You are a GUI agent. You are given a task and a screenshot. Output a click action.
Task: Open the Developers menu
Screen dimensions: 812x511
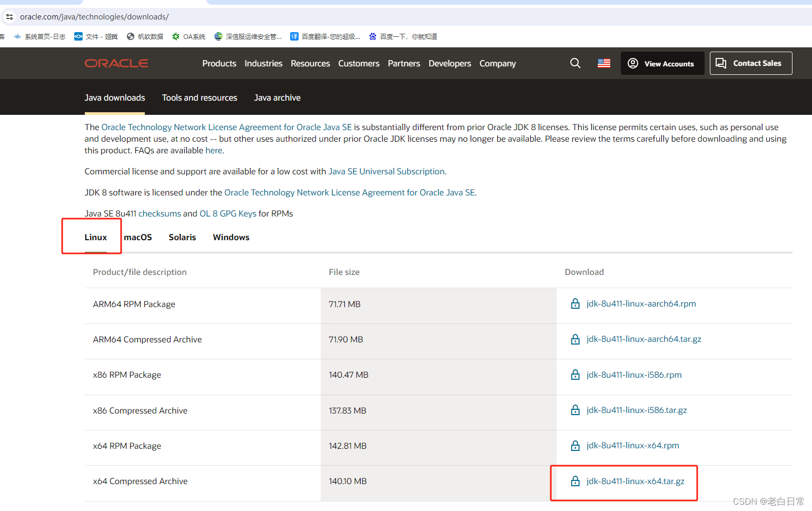click(x=450, y=63)
